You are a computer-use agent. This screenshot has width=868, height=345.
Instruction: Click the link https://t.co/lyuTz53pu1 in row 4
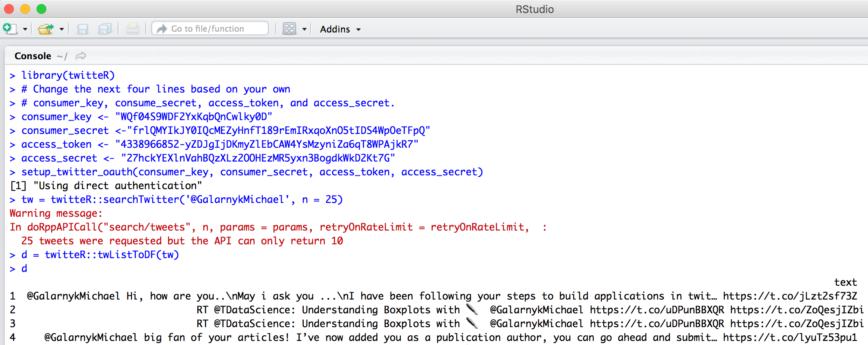coord(790,337)
